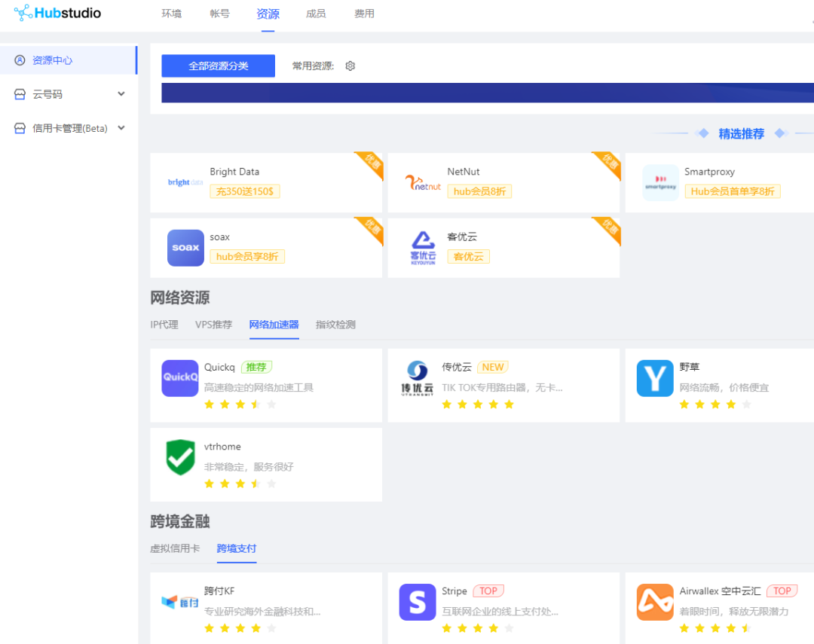This screenshot has width=814, height=644.
Task: Click the 全部资源分类 button
Action: pos(218,66)
